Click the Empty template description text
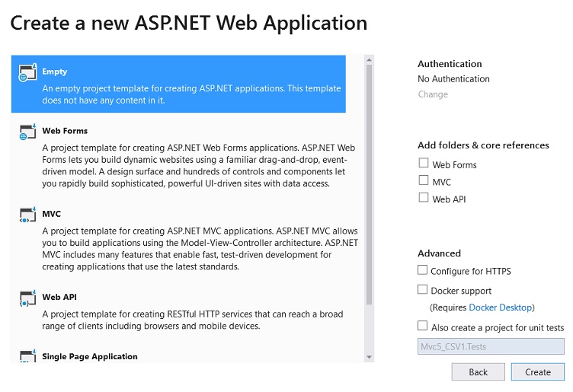The image size is (573, 392). (x=191, y=94)
